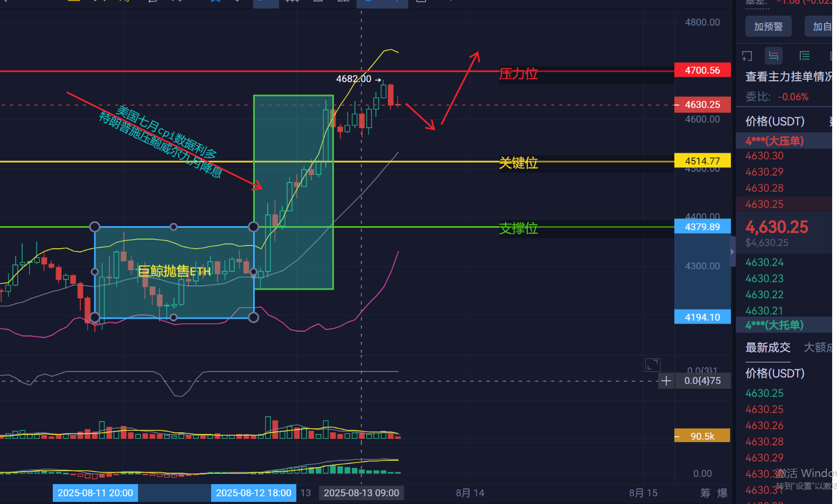
Task: Click the 价格(USDT) order book column header
Action: 775,121
